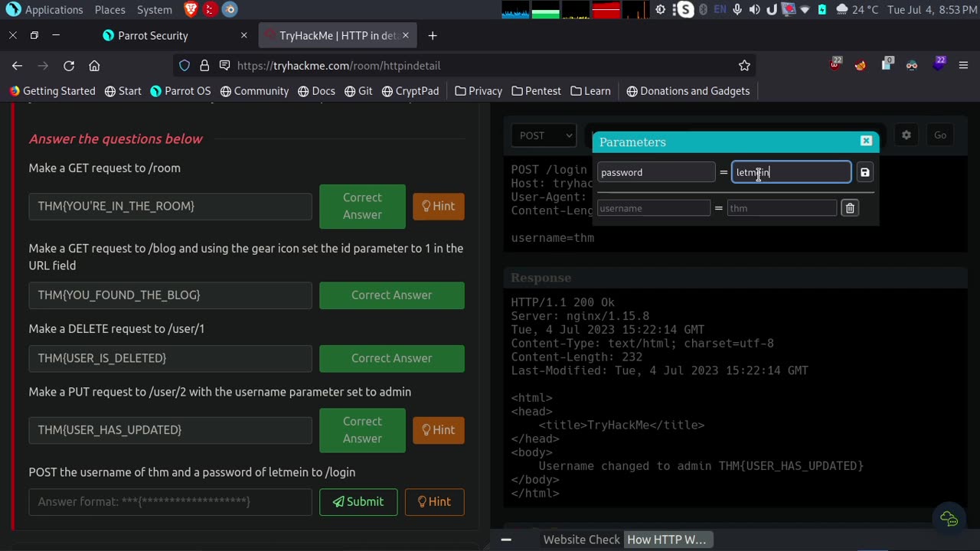Click the THM{YOU_FOUND_THE_BLOG} answer field
The image size is (980, 551).
pyautogui.click(x=170, y=295)
